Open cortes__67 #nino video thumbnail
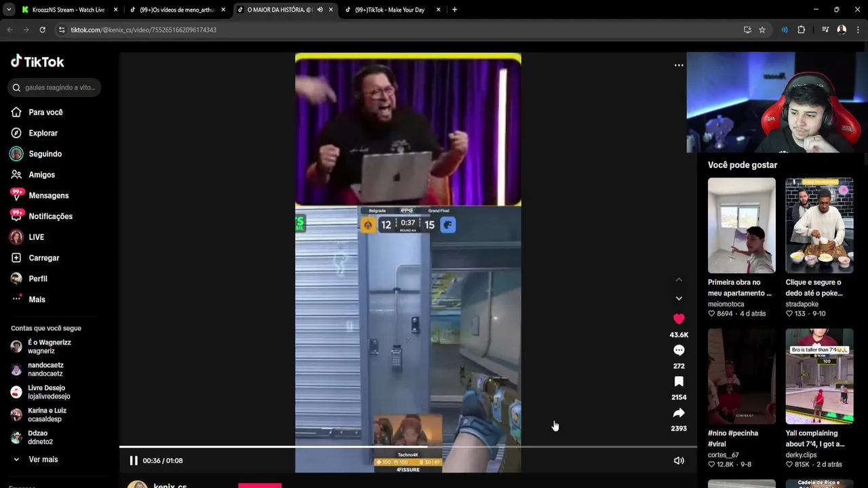Image resolution: width=868 pixels, height=488 pixels. tap(742, 377)
